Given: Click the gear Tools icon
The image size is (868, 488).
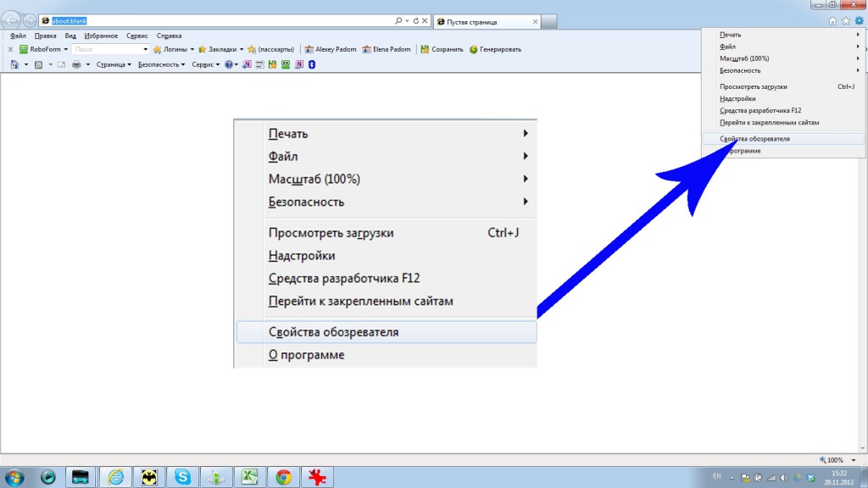Looking at the screenshot, I should coord(858,20).
